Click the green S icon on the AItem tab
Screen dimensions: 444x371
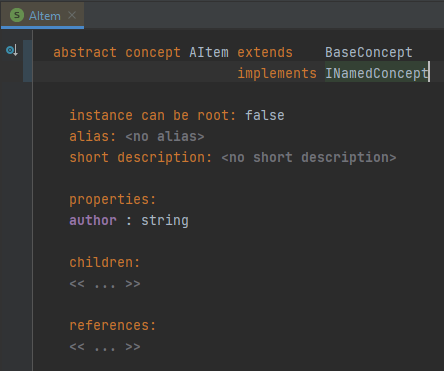pos(17,15)
